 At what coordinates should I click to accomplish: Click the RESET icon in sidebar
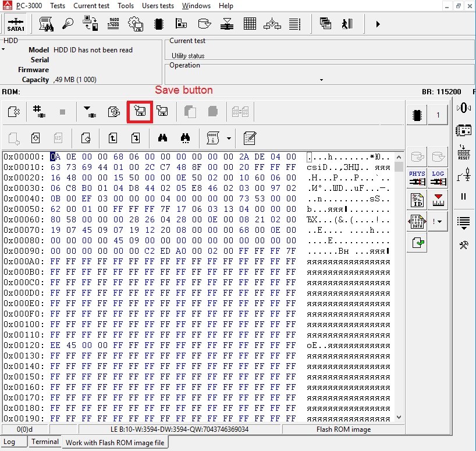[x=464, y=152]
